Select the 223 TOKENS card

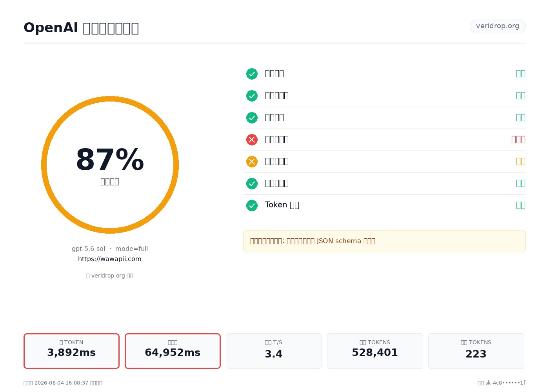pos(476,351)
